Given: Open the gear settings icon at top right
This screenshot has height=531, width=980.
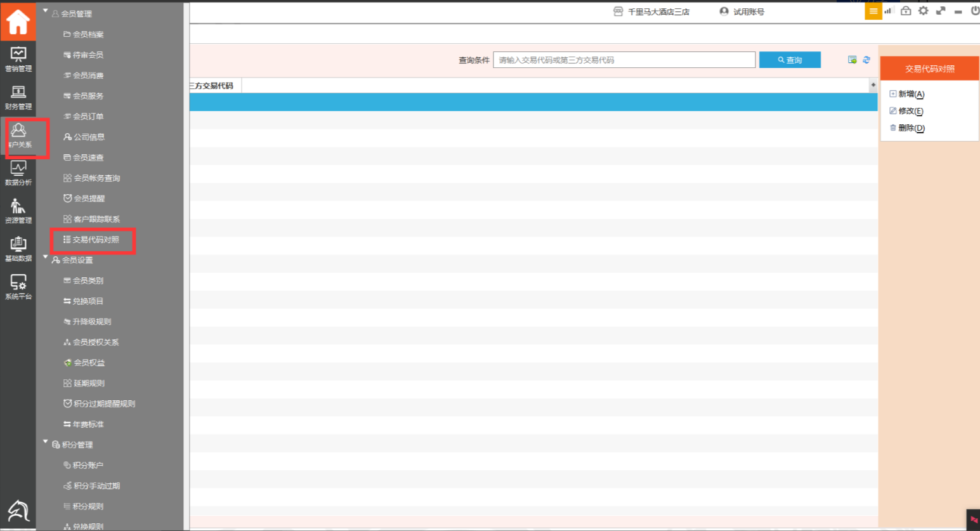Looking at the screenshot, I should click(x=924, y=11).
